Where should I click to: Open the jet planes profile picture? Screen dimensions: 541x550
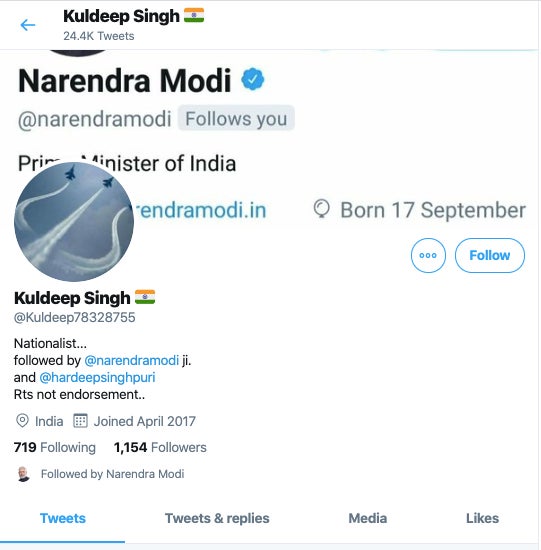pos(74,222)
